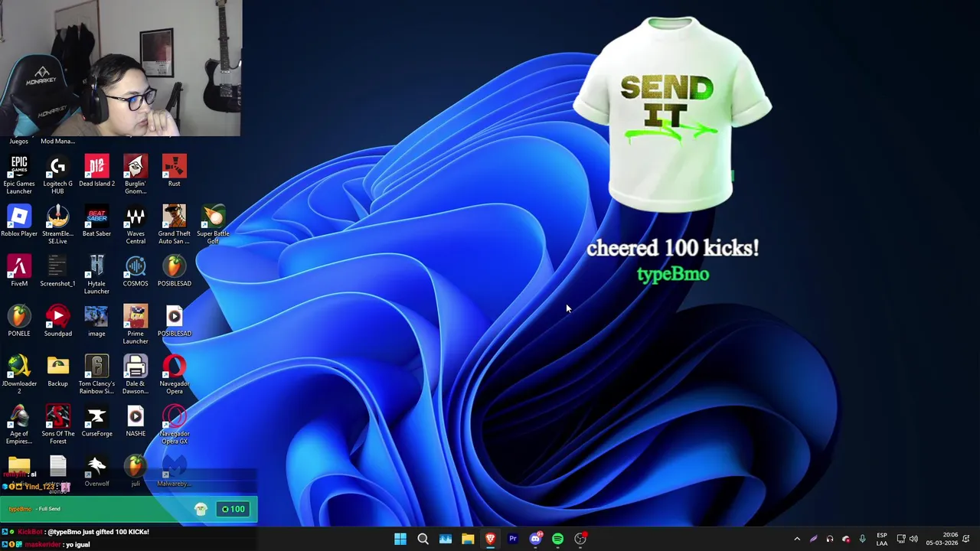Select the Sons Of The Forest icon
Viewport: 980px width, 551px height.
pos(57,424)
